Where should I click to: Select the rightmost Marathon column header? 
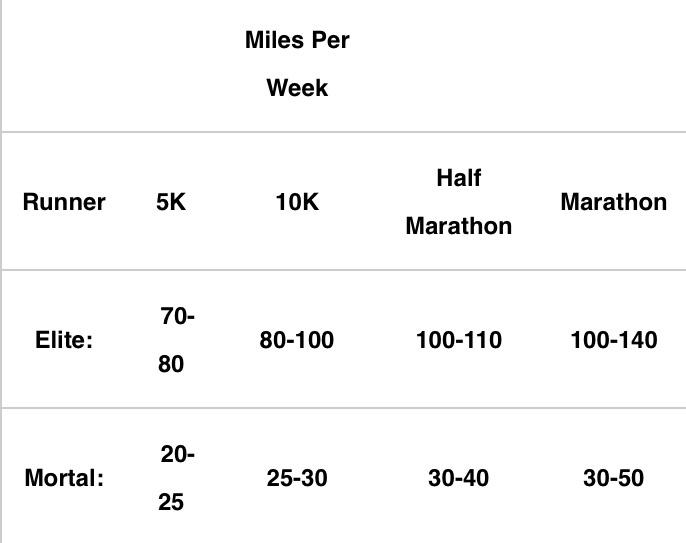click(613, 202)
